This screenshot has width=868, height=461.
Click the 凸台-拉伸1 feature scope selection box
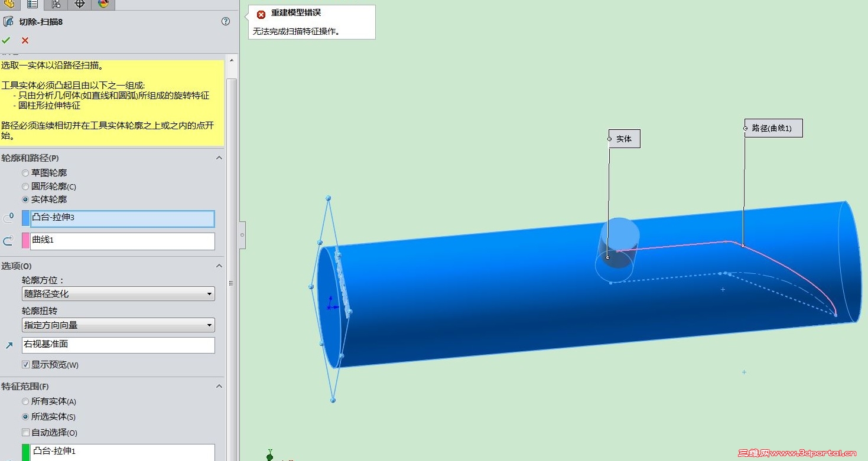[122, 452]
